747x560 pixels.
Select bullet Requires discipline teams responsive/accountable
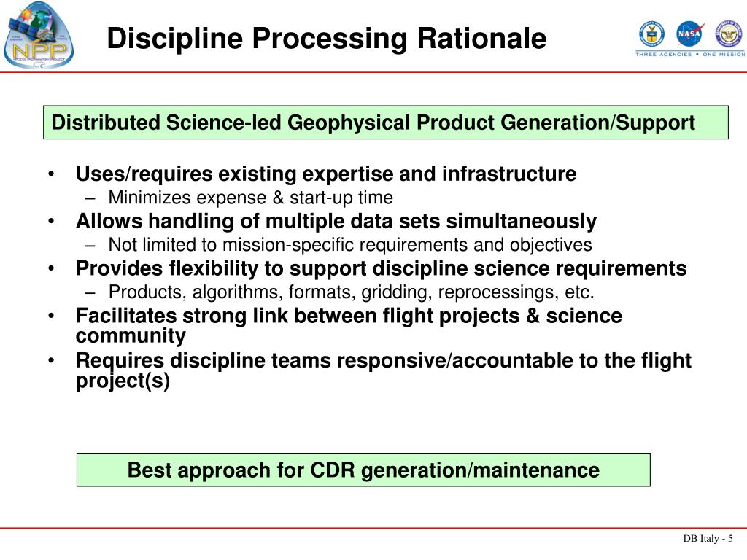[384, 370]
